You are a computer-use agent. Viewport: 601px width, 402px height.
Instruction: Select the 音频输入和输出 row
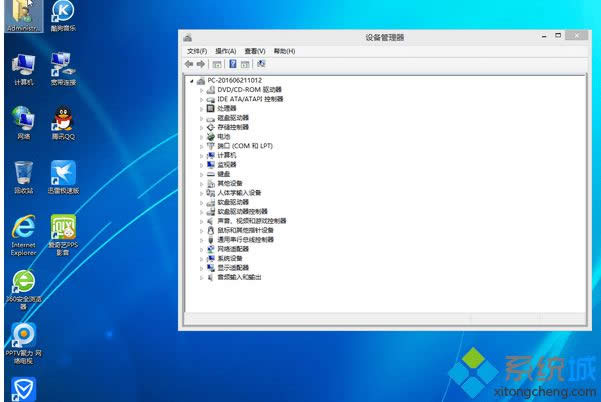click(x=234, y=277)
